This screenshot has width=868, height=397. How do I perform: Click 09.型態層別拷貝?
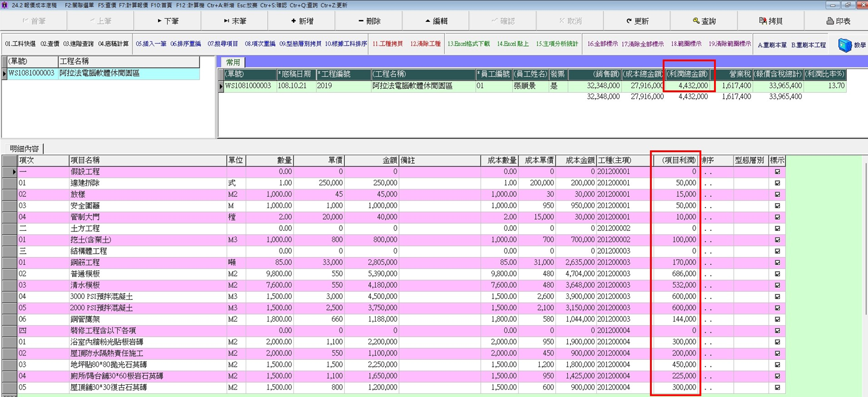[x=300, y=44]
